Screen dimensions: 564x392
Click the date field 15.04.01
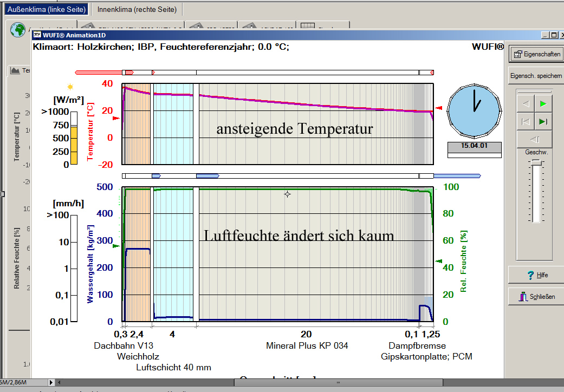[475, 146]
